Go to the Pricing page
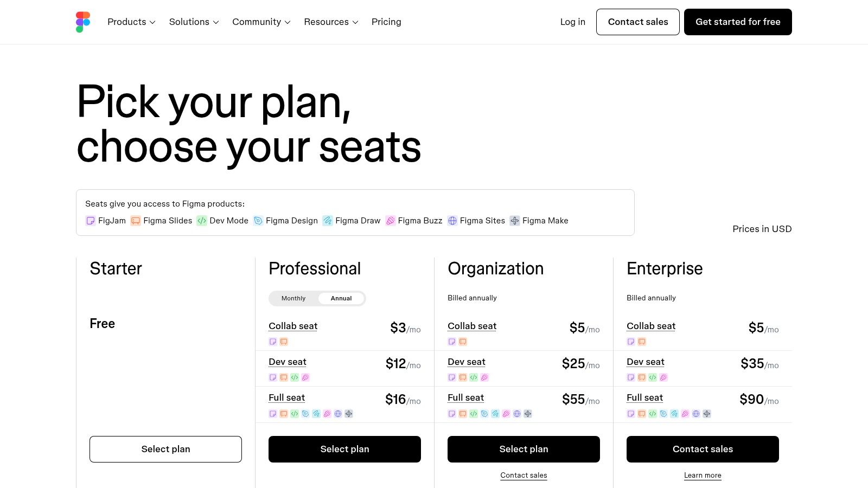Image resolution: width=868 pixels, height=488 pixels. pyautogui.click(x=386, y=22)
